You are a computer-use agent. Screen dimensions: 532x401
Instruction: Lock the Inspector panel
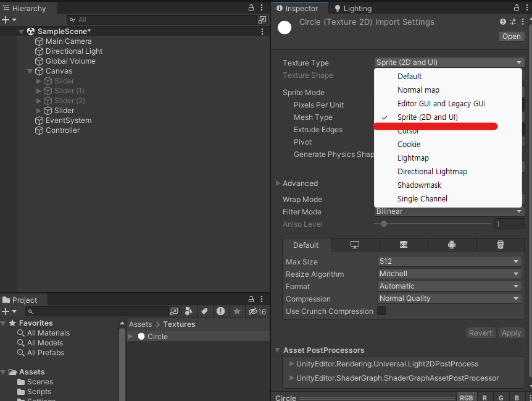tap(517, 7)
